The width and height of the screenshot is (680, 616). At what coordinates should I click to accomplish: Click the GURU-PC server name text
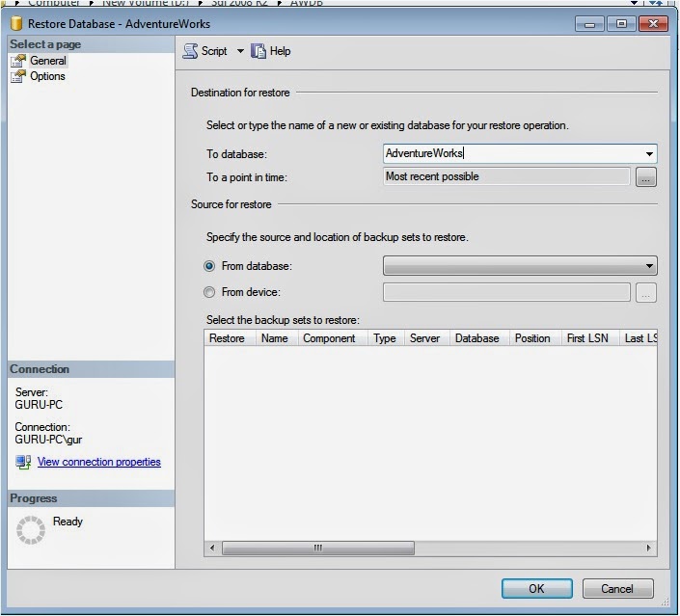[x=39, y=405]
